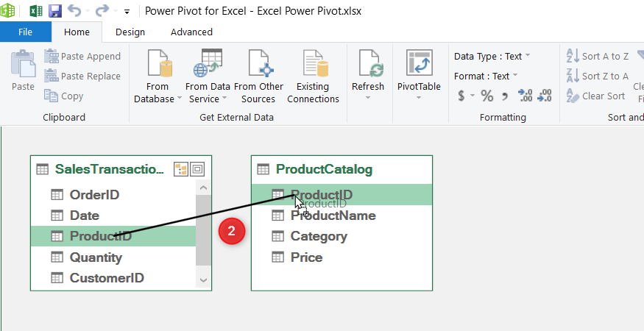Open the File tab
The width and height of the screenshot is (644, 331).
pyautogui.click(x=26, y=32)
